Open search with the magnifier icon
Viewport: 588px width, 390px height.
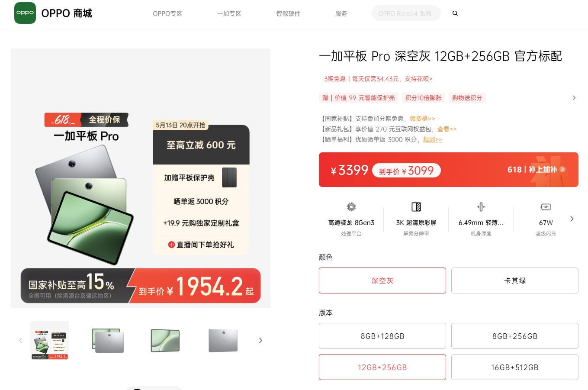pyautogui.click(x=455, y=13)
